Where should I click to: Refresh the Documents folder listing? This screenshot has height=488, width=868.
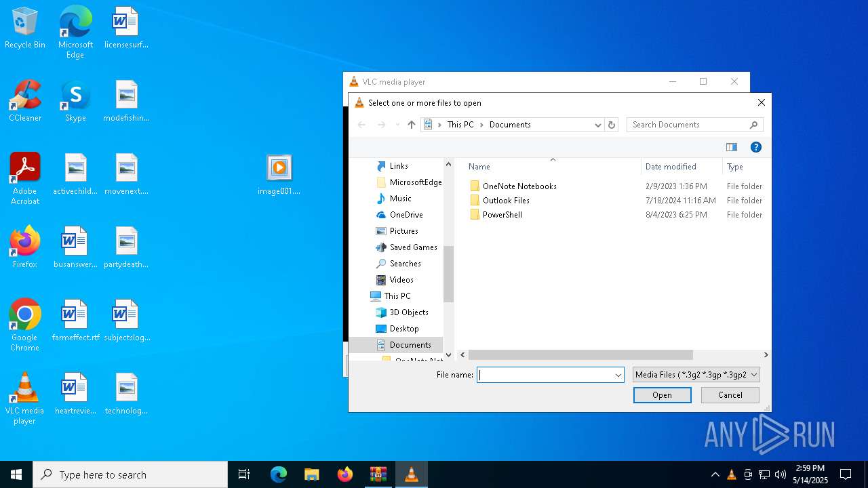(x=612, y=125)
